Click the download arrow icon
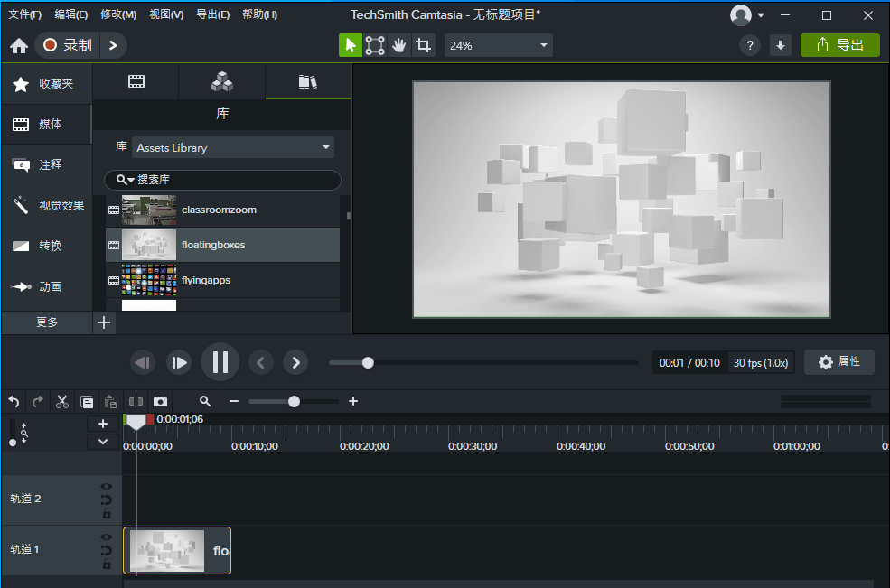 pyautogui.click(x=781, y=45)
